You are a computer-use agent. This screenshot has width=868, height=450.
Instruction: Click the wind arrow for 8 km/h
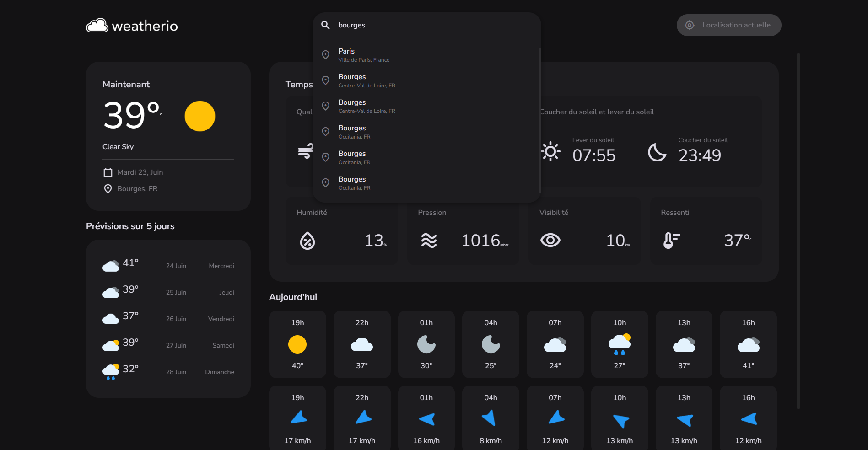489,418
